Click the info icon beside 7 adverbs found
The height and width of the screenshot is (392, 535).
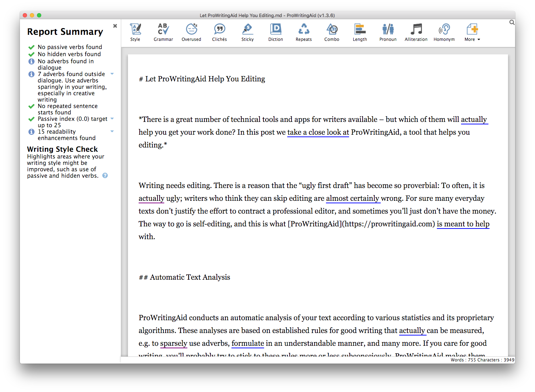(x=31, y=74)
